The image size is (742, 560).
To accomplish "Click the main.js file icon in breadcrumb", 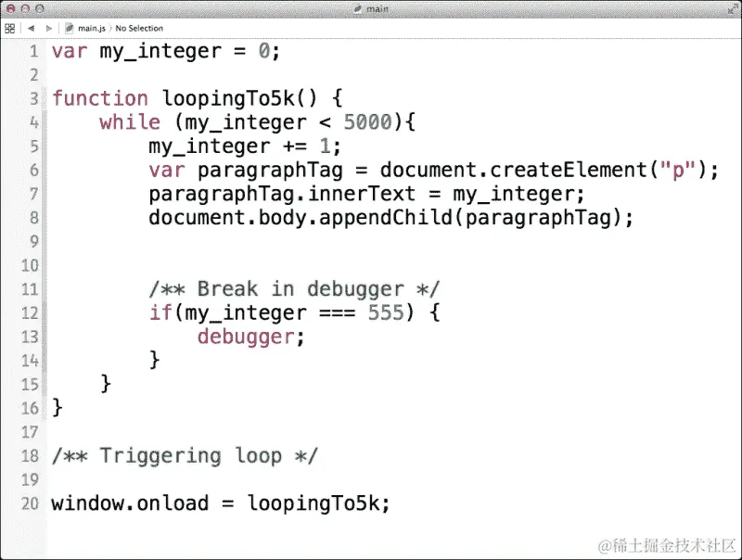I will pos(70,29).
